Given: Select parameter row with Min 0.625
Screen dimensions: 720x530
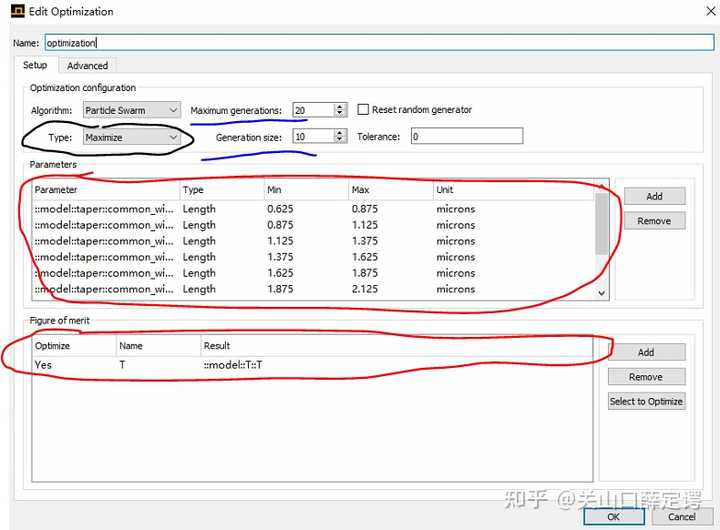Looking at the screenshot, I should click(x=313, y=209).
